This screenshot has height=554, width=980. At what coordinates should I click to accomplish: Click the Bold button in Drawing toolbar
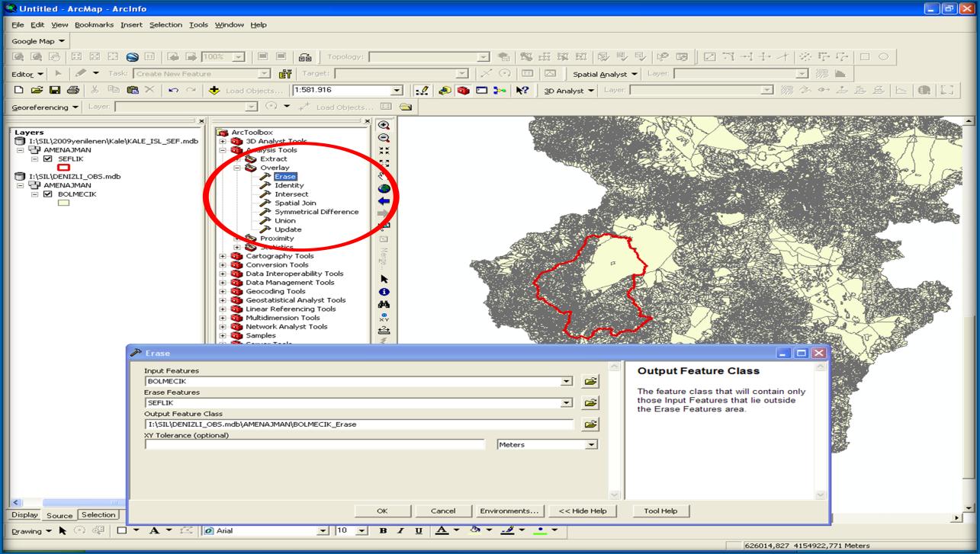(383, 530)
